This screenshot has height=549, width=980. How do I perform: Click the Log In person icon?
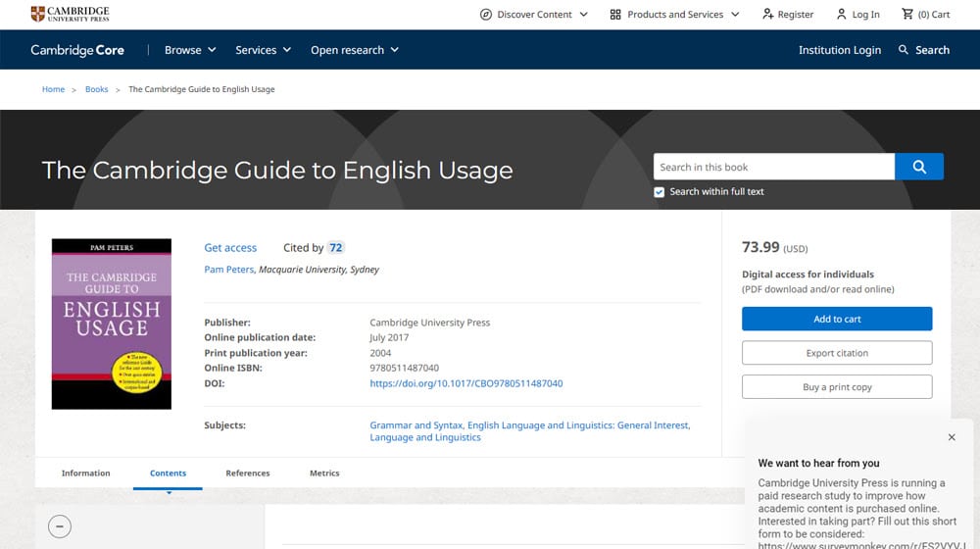(x=841, y=15)
